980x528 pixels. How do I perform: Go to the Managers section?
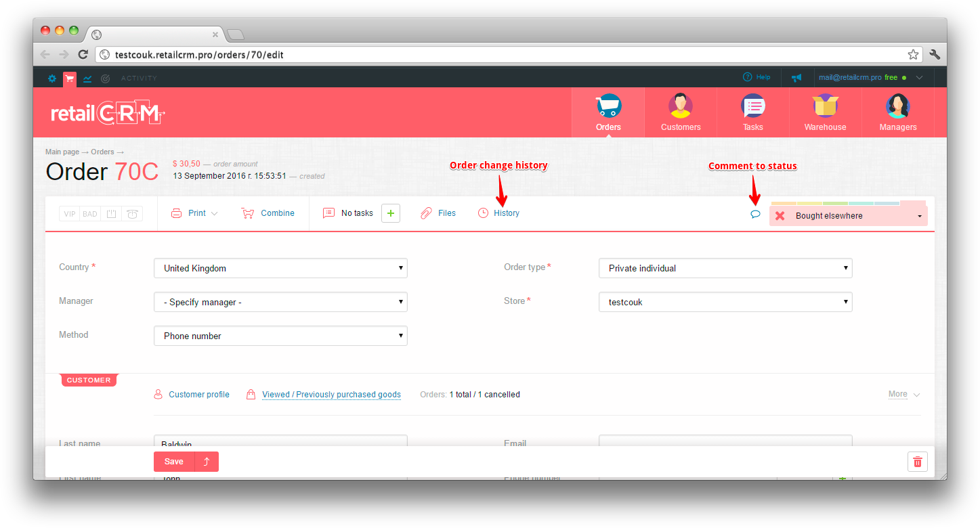(898, 112)
